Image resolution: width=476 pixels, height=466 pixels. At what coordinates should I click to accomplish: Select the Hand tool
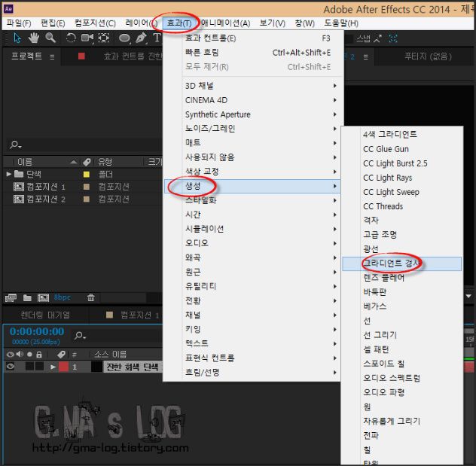coord(34,38)
